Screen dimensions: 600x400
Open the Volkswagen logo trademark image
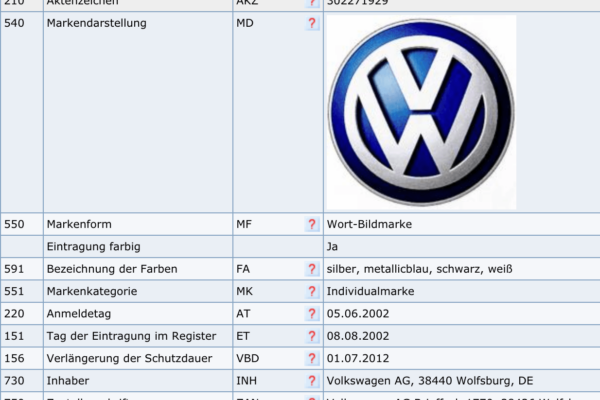(x=421, y=113)
